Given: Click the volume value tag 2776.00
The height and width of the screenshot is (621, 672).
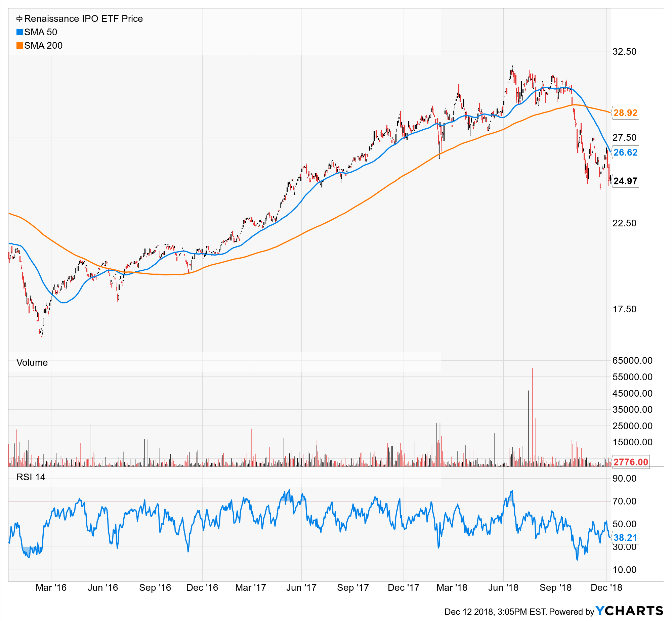Looking at the screenshot, I should (x=630, y=462).
